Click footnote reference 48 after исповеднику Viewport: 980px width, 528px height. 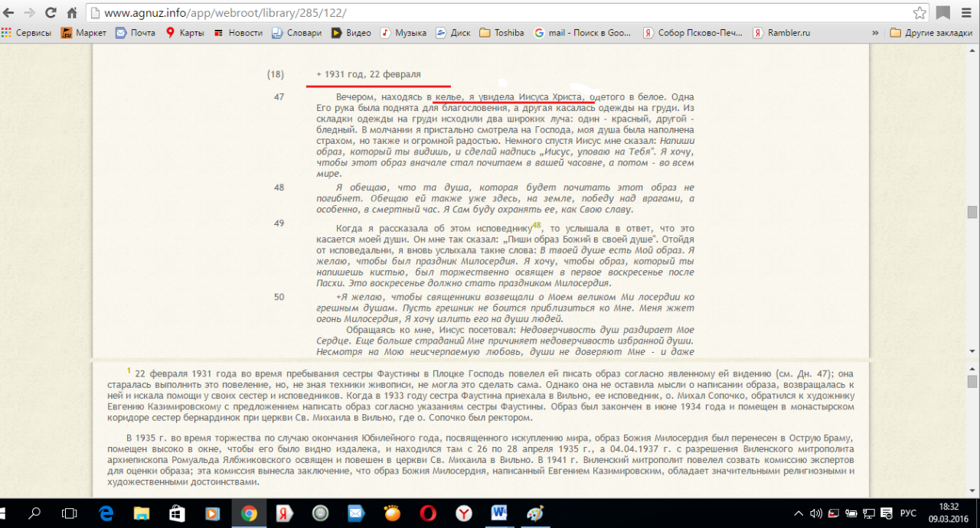point(537,226)
